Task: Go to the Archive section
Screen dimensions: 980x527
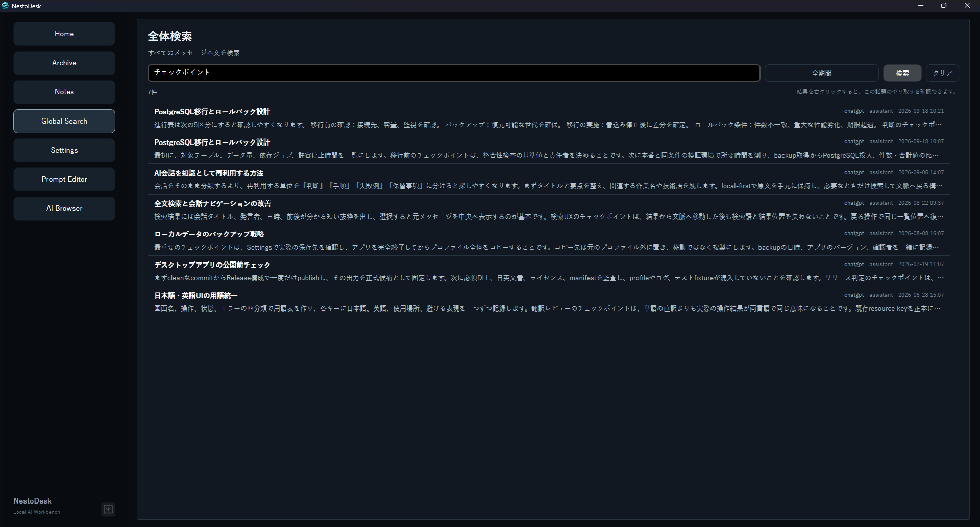Action: (x=64, y=63)
